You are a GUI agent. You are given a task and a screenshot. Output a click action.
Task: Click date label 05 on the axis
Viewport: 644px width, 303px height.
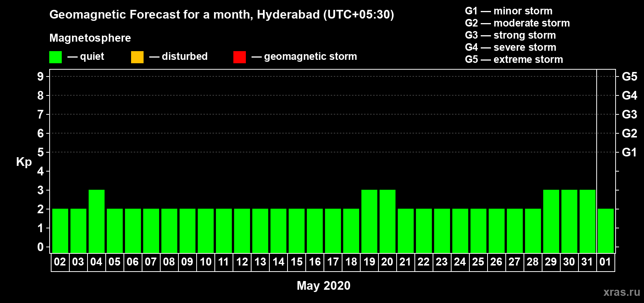(x=114, y=262)
